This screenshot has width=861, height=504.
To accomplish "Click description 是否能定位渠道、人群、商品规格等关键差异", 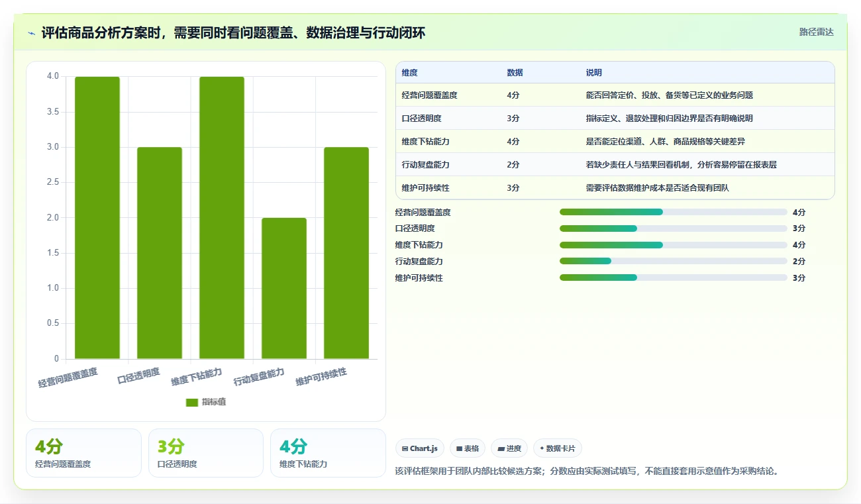I will tap(665, 142).
